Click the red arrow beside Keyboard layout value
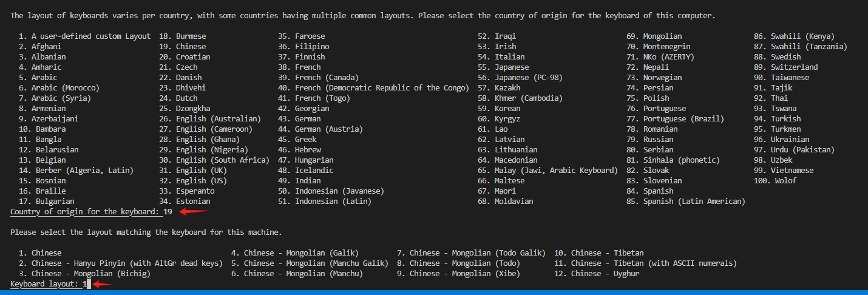The width and height of the screenshot is (868, 295). (x=103, y=283)
